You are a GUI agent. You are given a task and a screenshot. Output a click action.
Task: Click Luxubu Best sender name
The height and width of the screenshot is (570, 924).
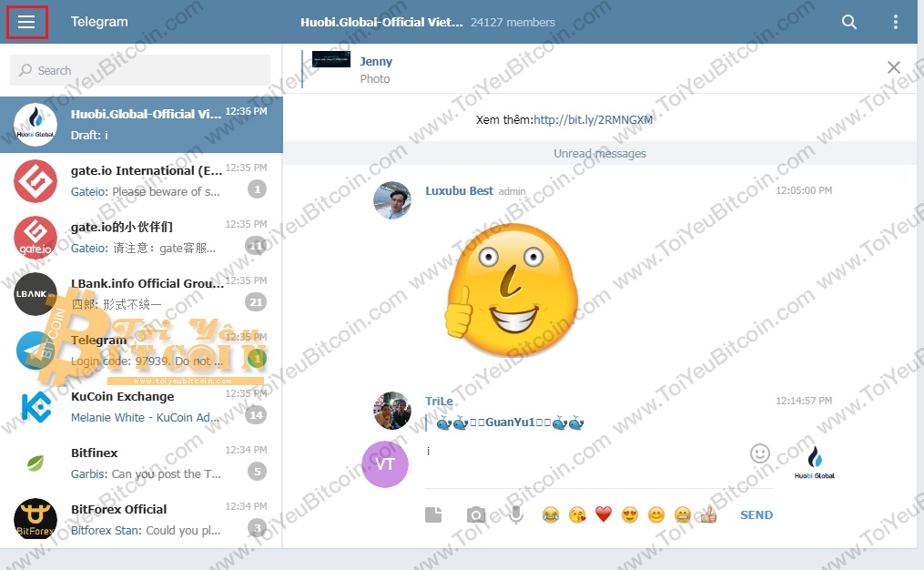coord(459,191)
